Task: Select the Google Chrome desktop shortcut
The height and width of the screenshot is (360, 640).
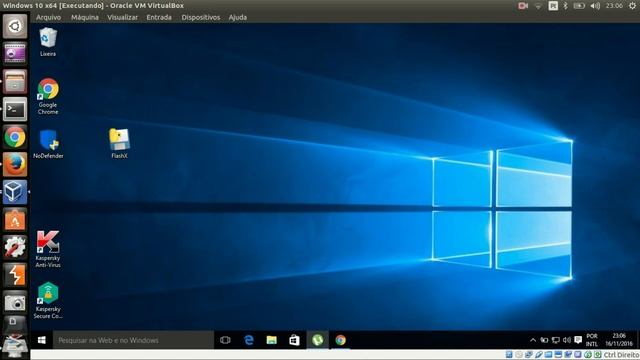Action: click(x=48, y=96)
